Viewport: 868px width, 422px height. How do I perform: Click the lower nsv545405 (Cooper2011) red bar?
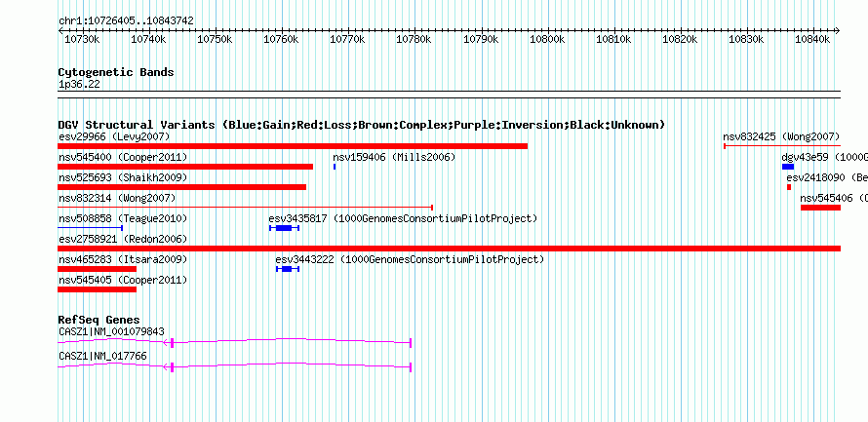click(x=97, y=289)
